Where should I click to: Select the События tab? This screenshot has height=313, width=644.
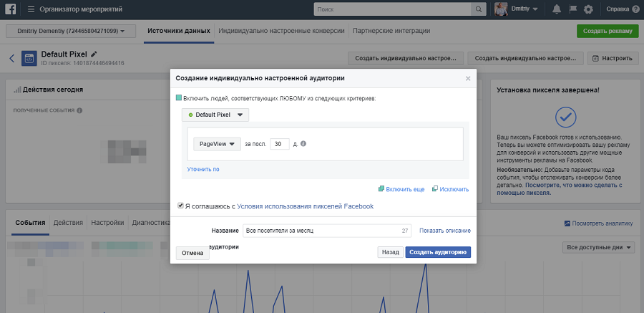pyautogui.click(x=30, y=223)
